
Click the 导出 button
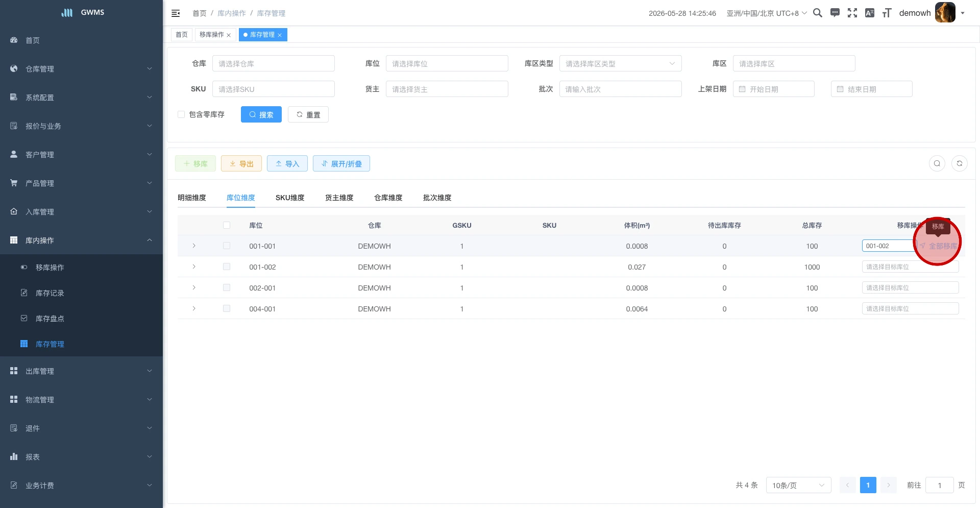click(x=241, y=163)
